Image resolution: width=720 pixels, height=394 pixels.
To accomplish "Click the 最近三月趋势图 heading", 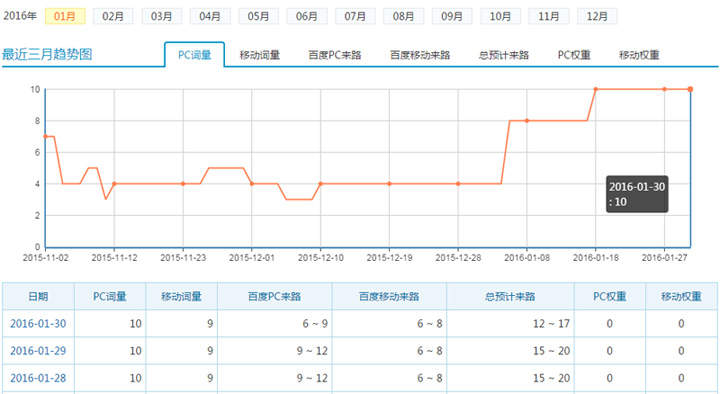I will pos(47,54).
